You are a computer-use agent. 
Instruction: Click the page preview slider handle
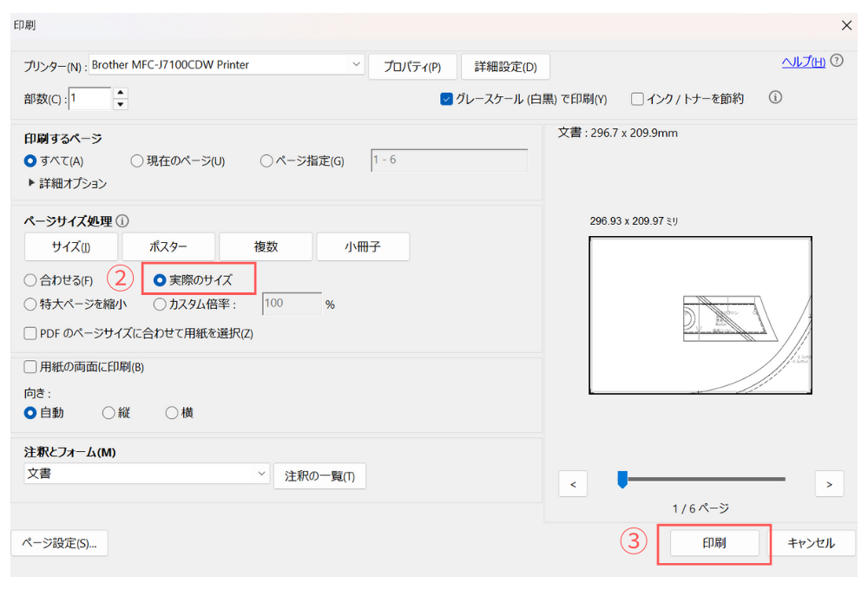pos(622,479)
